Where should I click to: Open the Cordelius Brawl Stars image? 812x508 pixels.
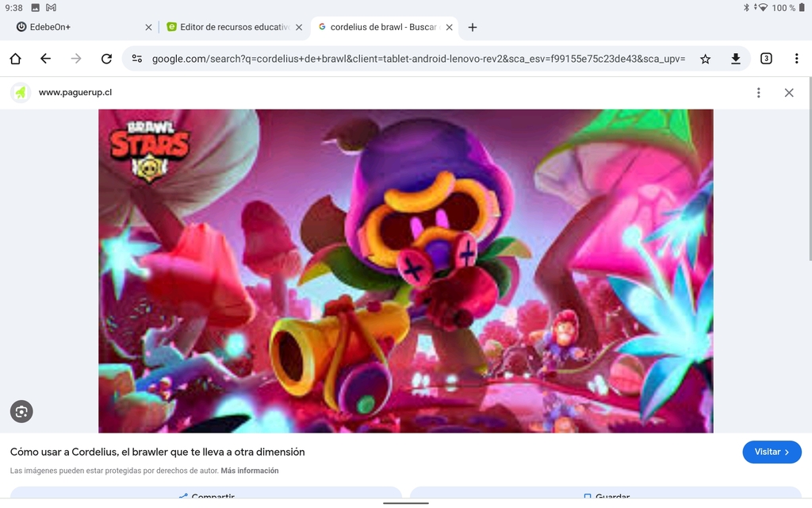click(x=405, y=271)
